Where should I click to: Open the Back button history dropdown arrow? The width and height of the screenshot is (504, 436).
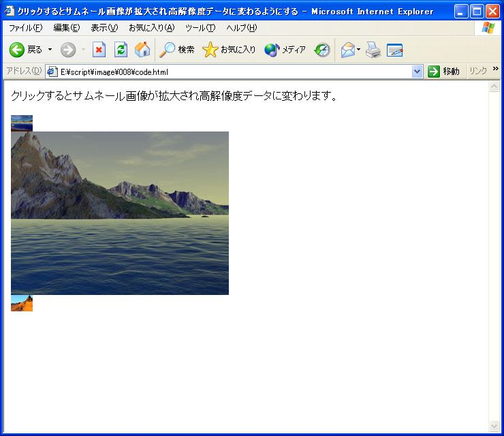(50, 50)
